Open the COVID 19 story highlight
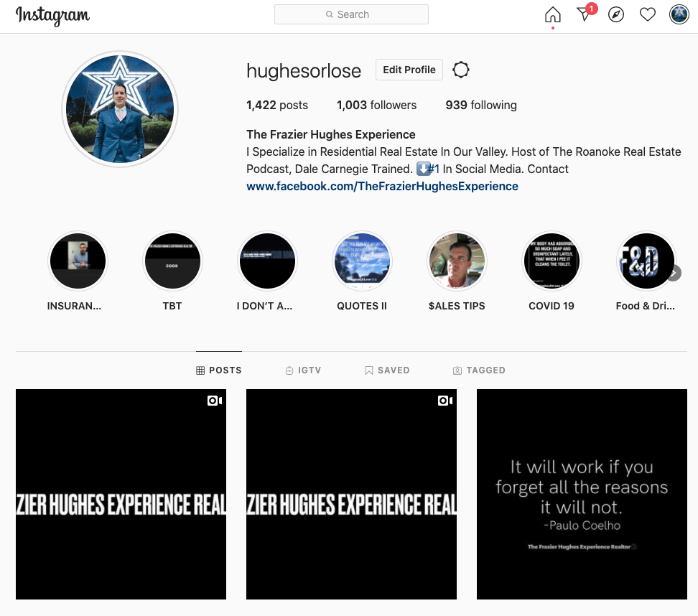Viewport: 698px width, 616px height. (552, 261)
